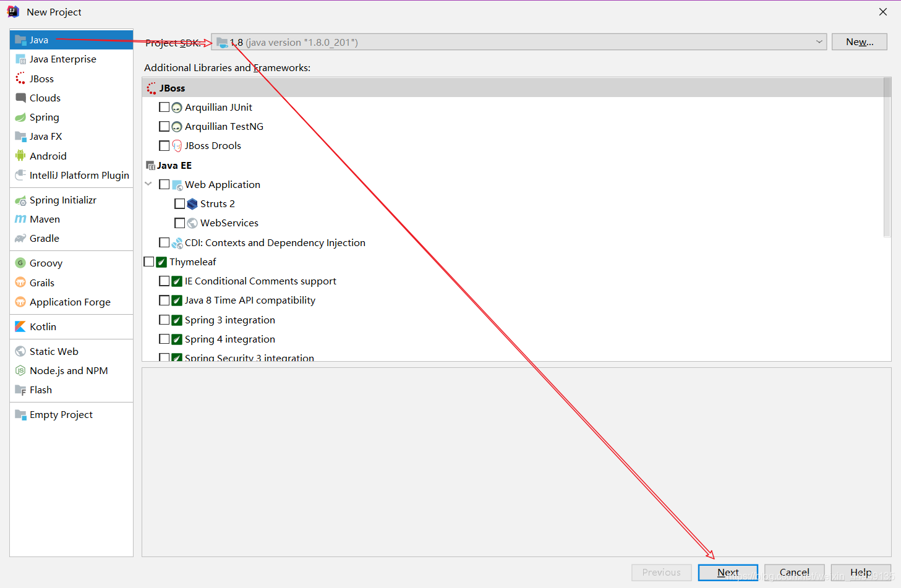This screenshot has width=901, height=588.
Task: Enable Spring 4 integration checkbox
Action: point(164,339)
